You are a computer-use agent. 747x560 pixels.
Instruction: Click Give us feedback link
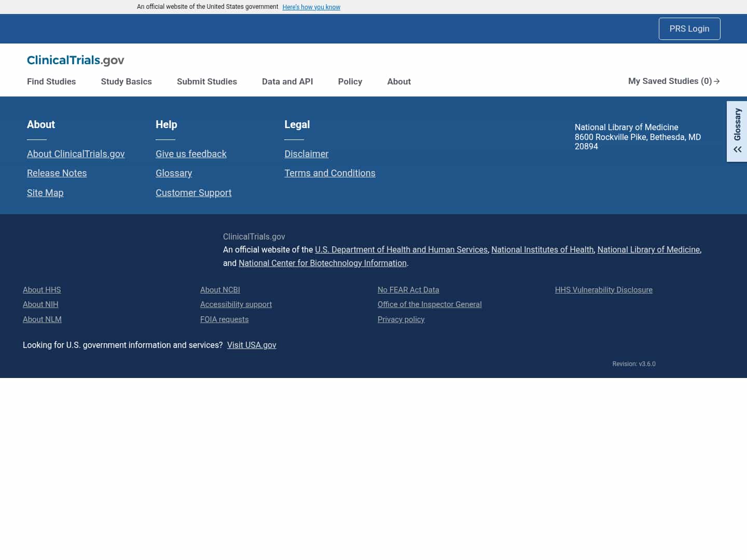(191, 154)
